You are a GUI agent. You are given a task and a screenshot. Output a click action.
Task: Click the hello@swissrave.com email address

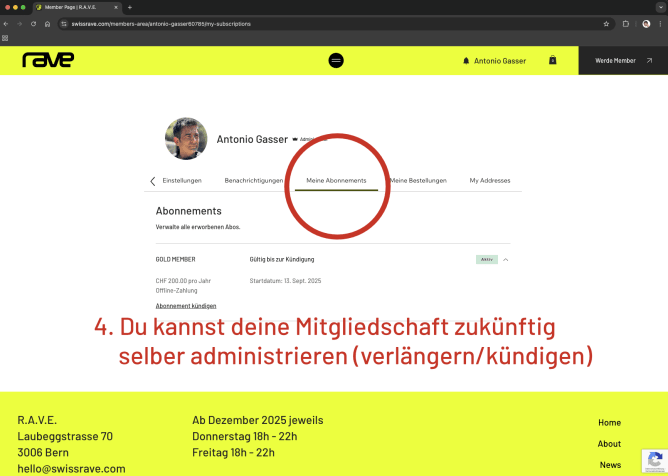pos(71,468)
